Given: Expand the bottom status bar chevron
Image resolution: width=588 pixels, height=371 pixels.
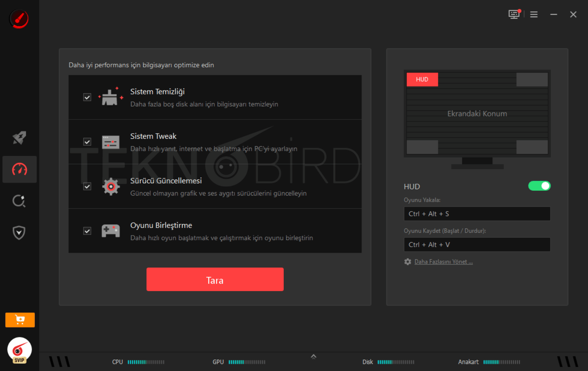Looking at the screenshot, I should (x=314, y=357).
